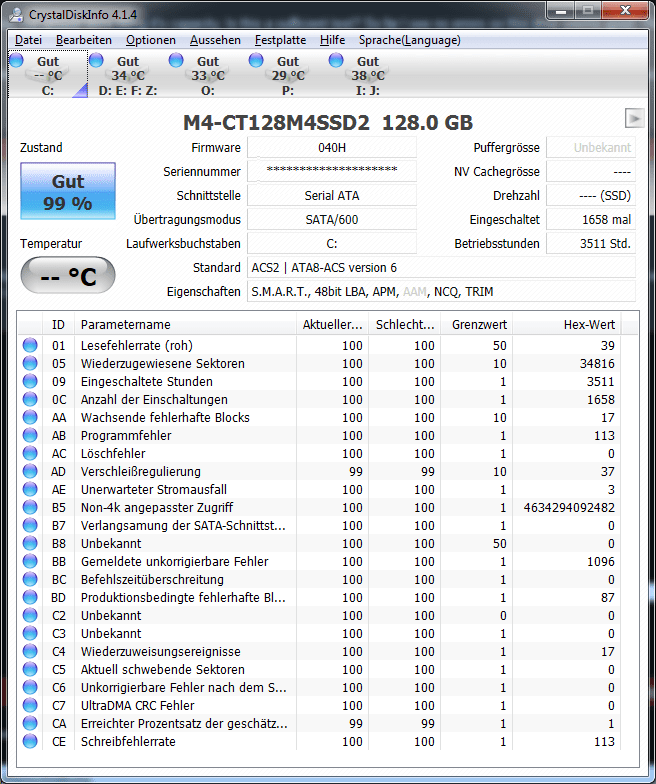Click the status orb for drives D: E: F: Z:
656x784 pixels.
point(96,60)
